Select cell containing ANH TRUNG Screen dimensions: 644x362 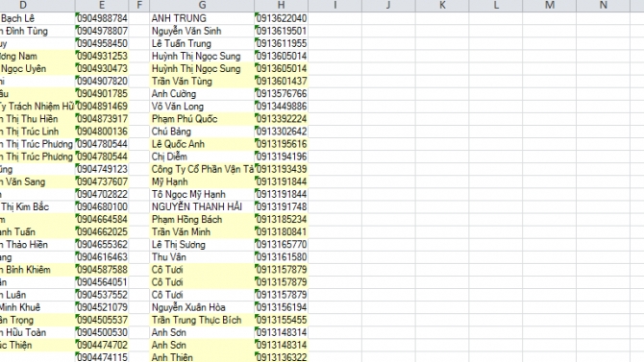(x=202, y=18)
